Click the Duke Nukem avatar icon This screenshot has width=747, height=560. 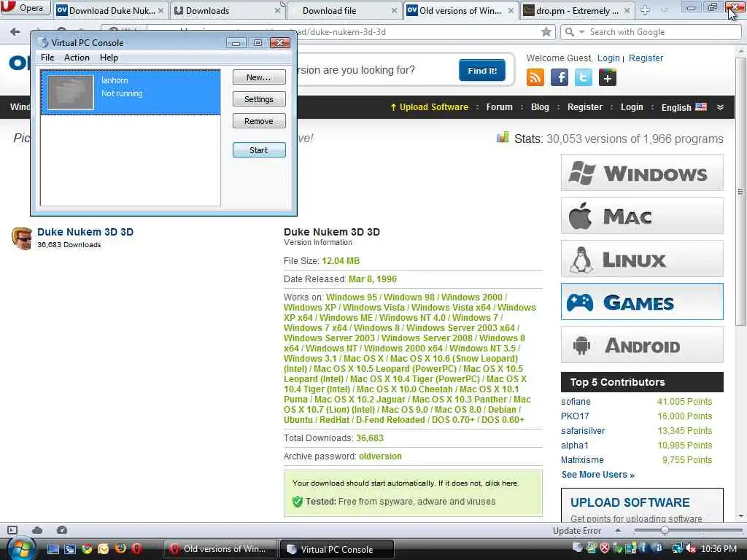[22, 238]
